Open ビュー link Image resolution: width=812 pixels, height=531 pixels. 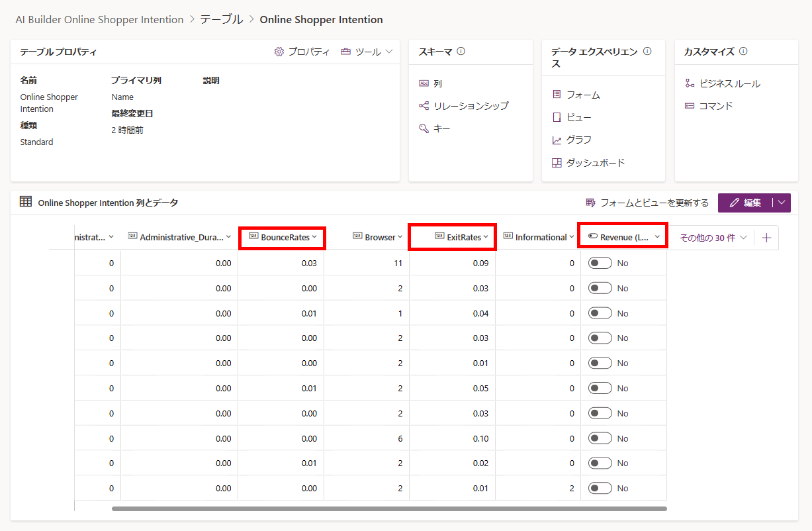[x=579, y=117]
